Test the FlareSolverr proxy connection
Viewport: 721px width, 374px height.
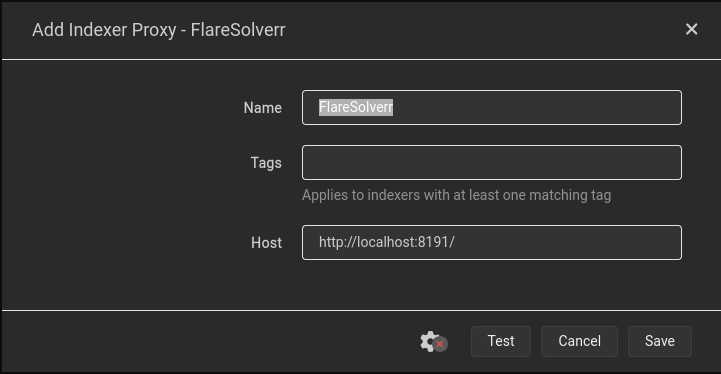click(501, 341)
